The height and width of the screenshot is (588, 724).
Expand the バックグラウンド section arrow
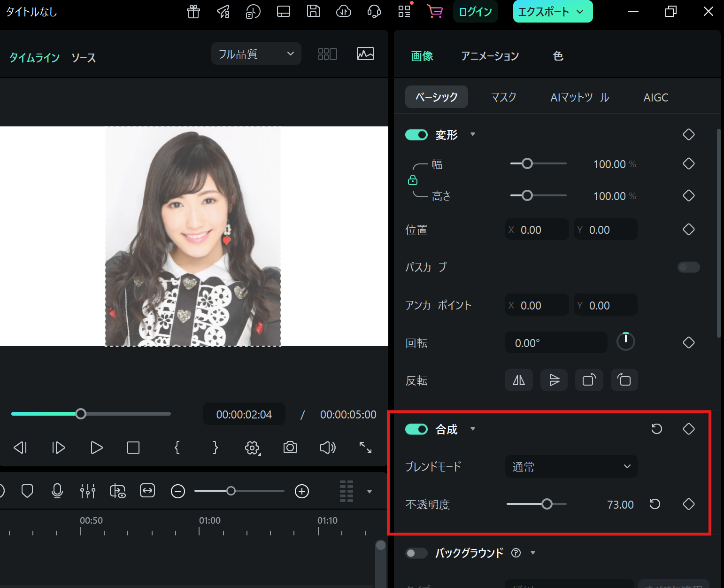[x=533, y=553]
